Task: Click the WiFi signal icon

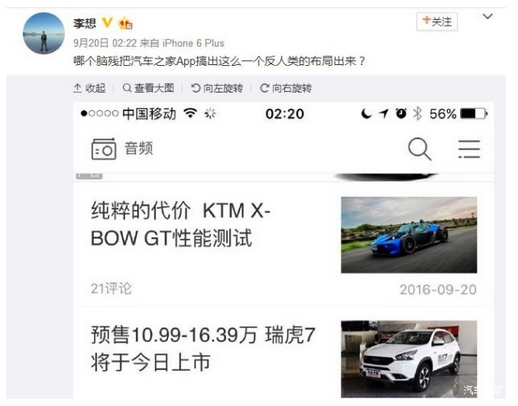Action: coord(190,113)
